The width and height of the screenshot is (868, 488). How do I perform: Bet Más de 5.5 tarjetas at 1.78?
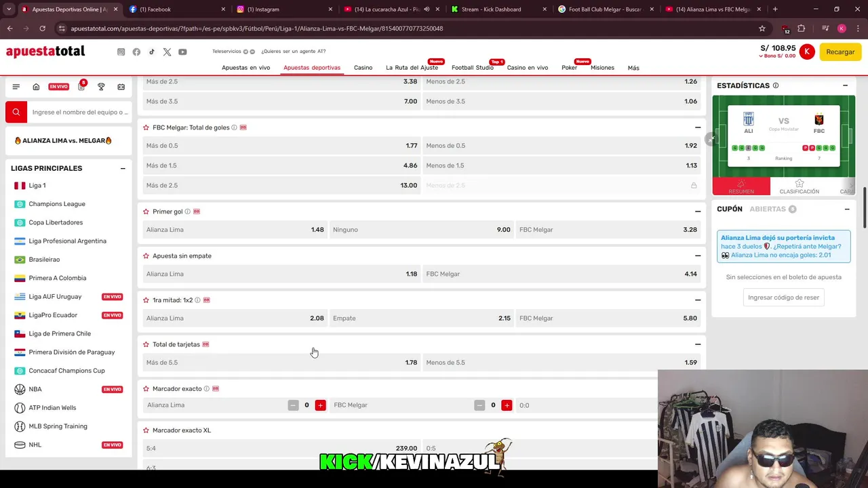point(281,363)
